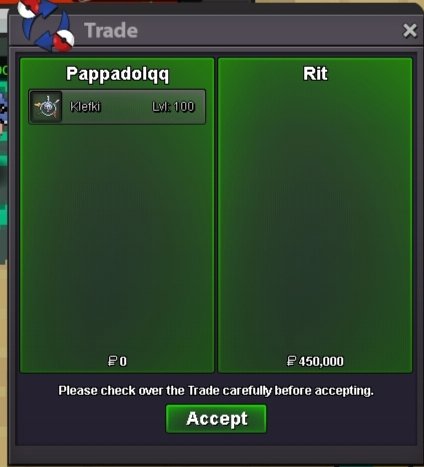424x467 pixels.
Task: Click the Accept button
Action: (216, 418)
